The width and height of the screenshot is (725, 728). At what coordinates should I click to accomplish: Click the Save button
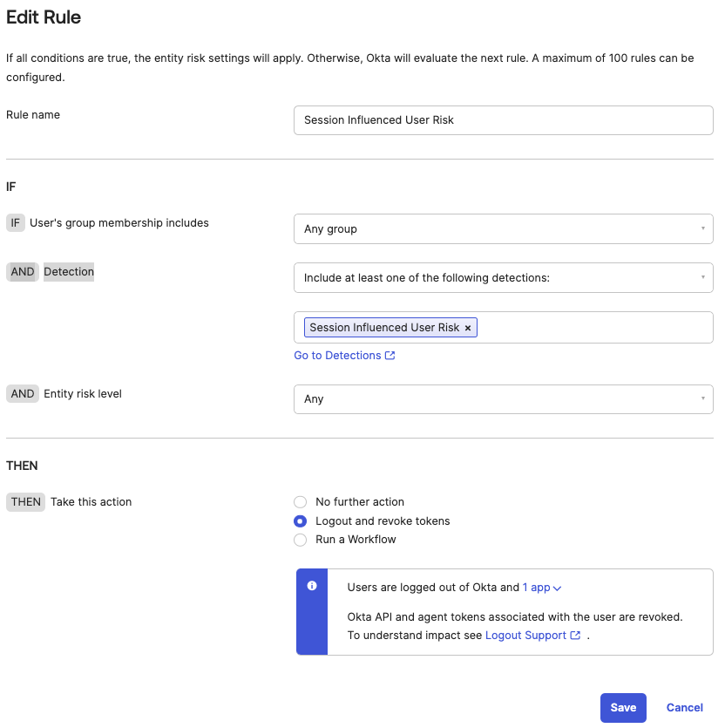[623, 708]
